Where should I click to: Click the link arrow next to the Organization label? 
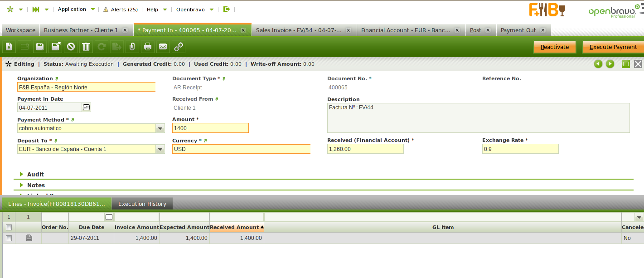(57, 78)
